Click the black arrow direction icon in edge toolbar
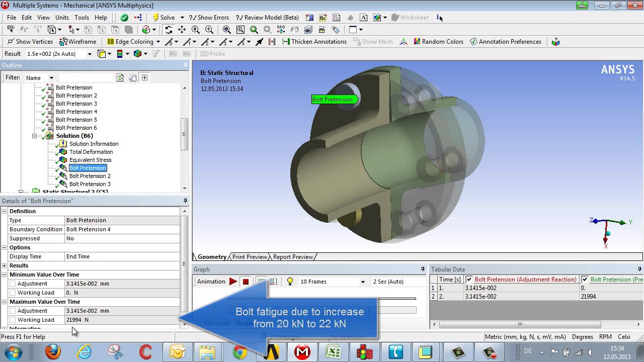644x362 pixels. tap(260, 42)
